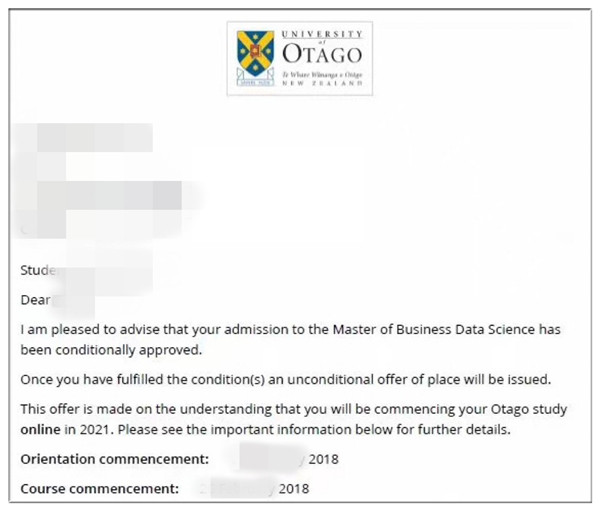
Task: Click the 'Orientation commencement:' label
Action: [x=114, y=459]
